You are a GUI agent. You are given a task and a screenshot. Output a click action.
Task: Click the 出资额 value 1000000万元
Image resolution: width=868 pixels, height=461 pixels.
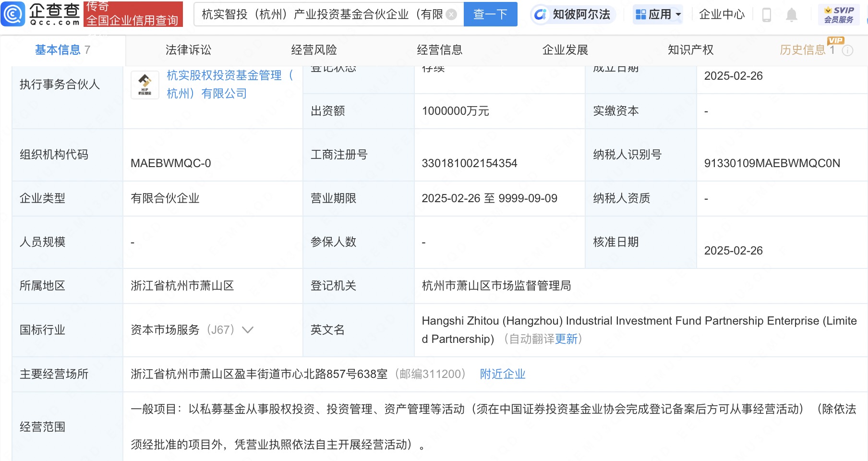coord(455,111)
